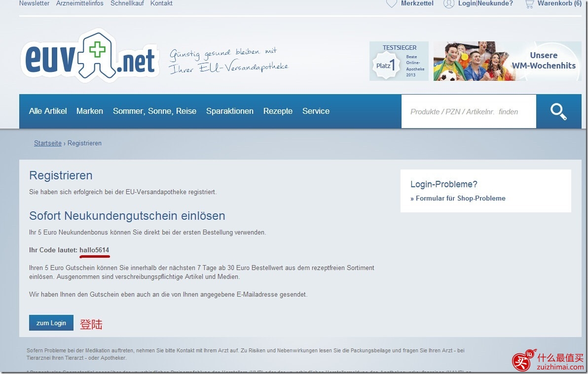Select Sommer, Sonne, Reise menu
Screen dimensions: 588x374
pyautogui.click(x=154, y=111)
